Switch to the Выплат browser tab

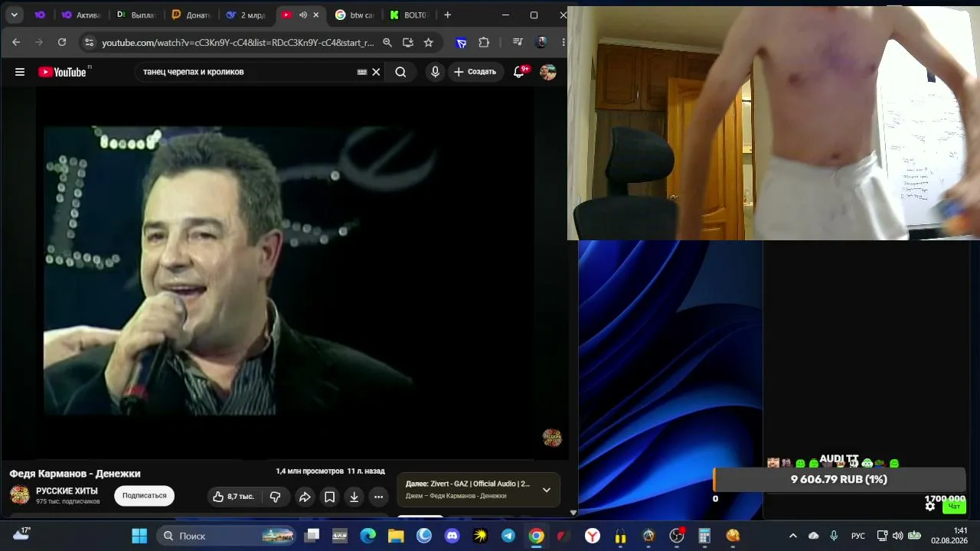pyautogui.click(x=136, y=15)
